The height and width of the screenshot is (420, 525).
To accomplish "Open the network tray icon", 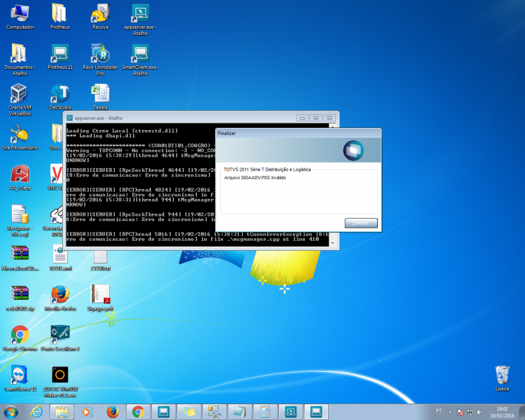I will tap(470, 412).
